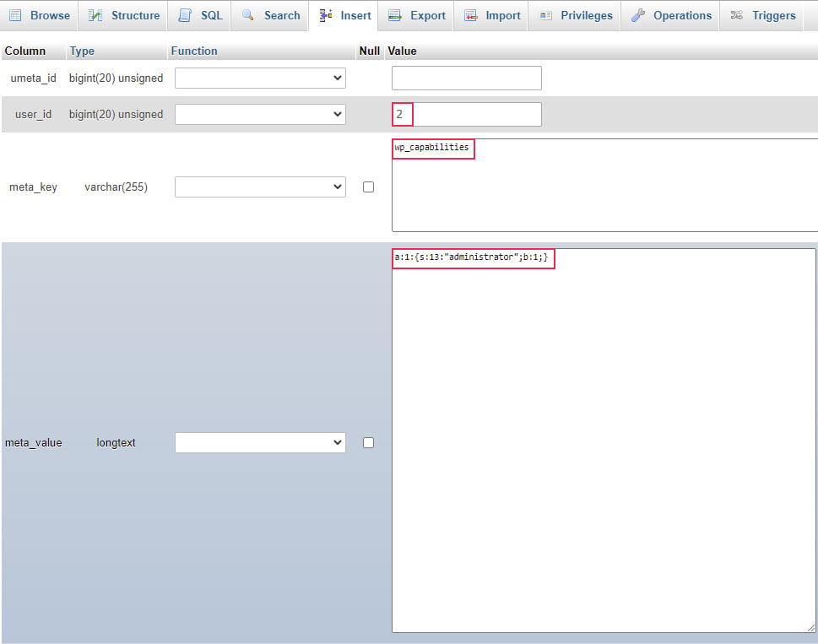Click the meta_key column name
This screenshot has height=644, width=818.
coord(34,187)
